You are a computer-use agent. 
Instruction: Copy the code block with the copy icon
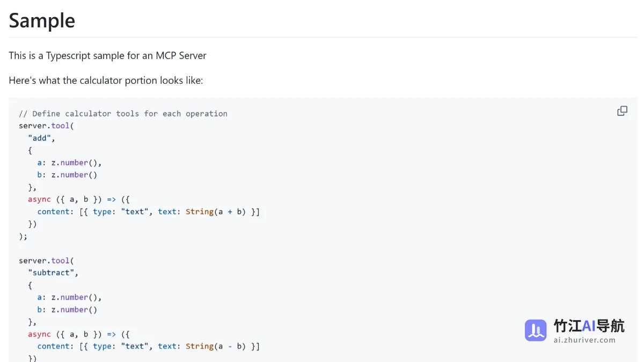pos(622,111)
